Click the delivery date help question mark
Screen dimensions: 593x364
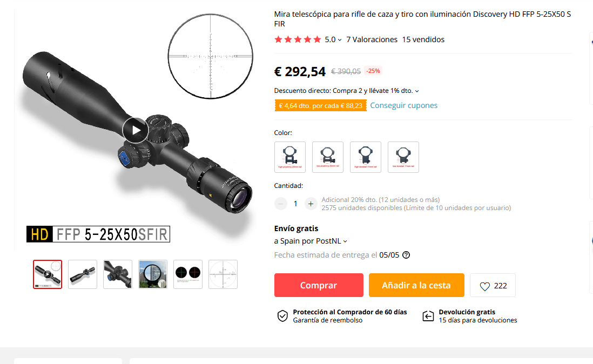click(406, 255)
